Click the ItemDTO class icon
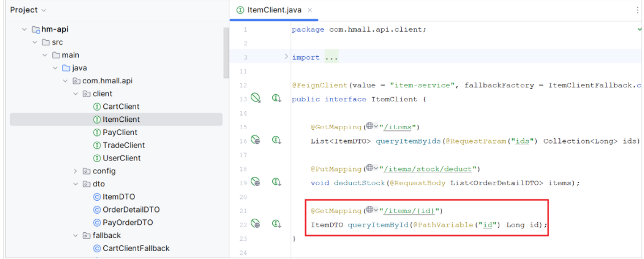644x259 pixels. coord(97,197)
